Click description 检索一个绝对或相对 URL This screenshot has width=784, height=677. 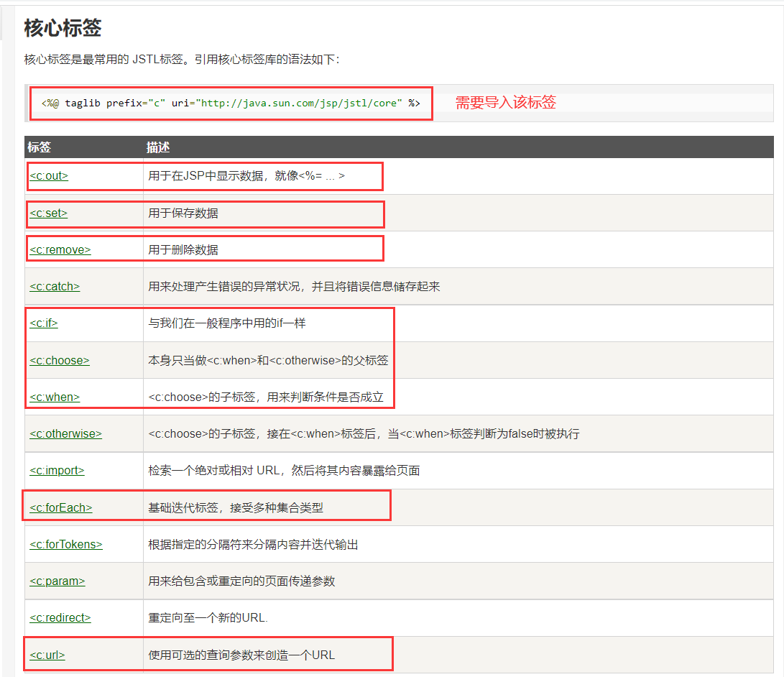(x=284, y=471)
